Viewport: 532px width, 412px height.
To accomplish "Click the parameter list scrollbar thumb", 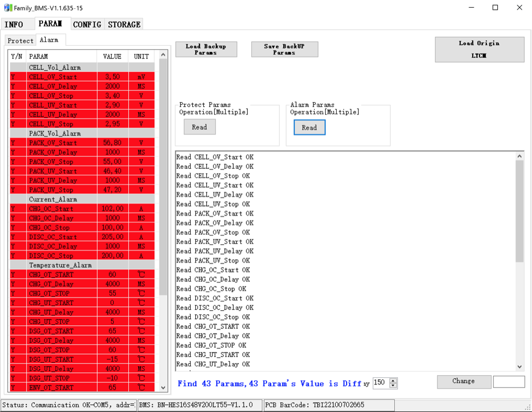I will (163, 177).
